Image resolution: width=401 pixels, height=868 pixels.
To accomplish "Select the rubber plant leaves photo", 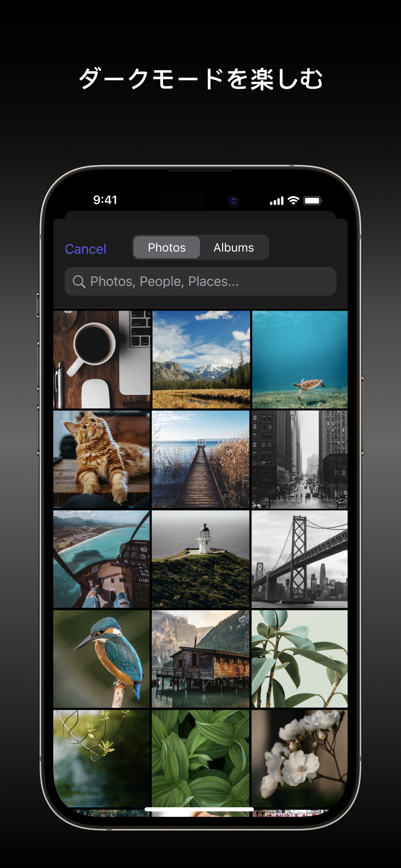I will click(x=300, y=659).
